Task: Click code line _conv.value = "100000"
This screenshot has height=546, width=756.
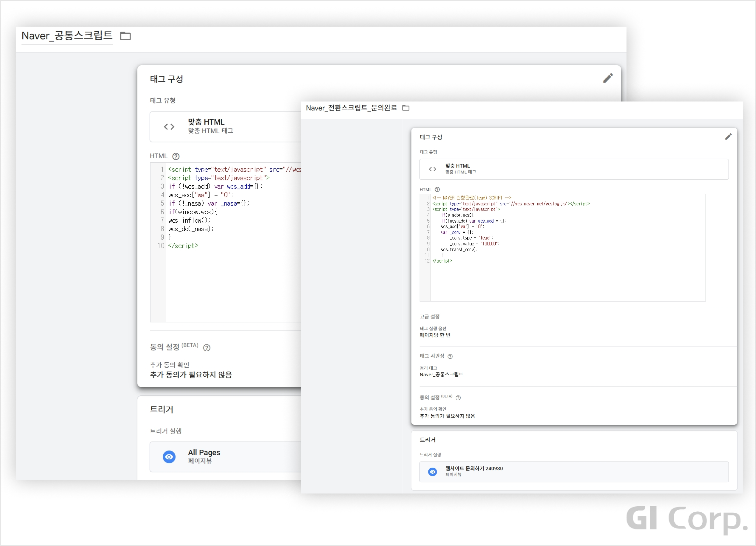Action: [x=475, y=244]
